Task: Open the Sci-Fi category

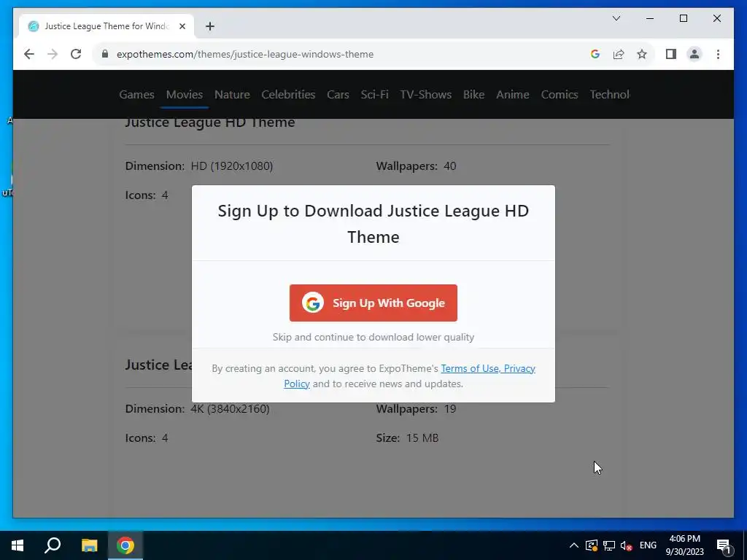Action: (x=374, y=94)
